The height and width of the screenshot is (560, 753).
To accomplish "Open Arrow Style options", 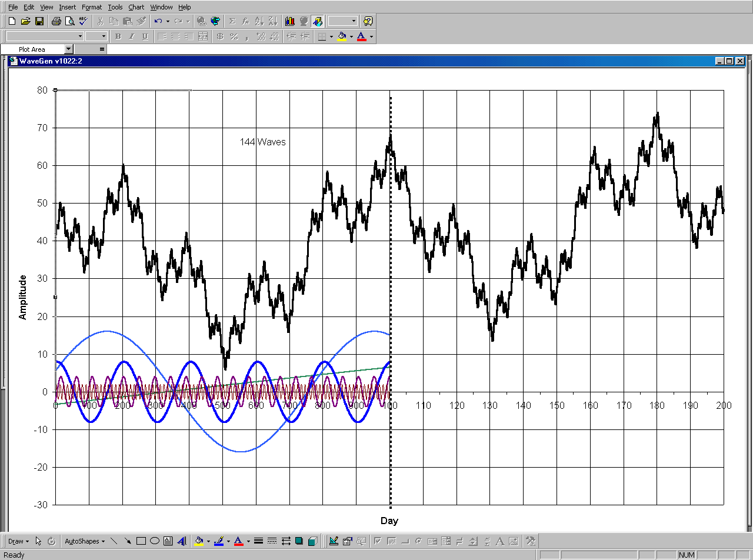I will (x=286, y=541).
